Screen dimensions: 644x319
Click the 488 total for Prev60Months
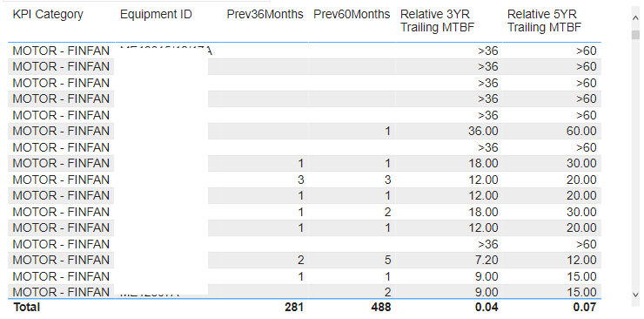tap(380, 307)
